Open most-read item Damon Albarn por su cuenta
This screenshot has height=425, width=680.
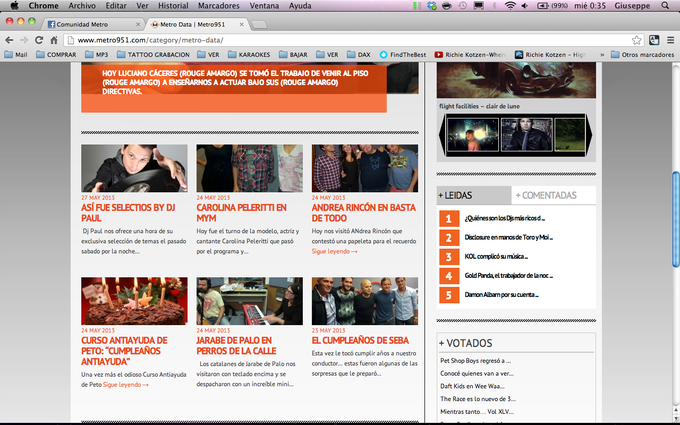pyautogui.click(x=502, y=294)
